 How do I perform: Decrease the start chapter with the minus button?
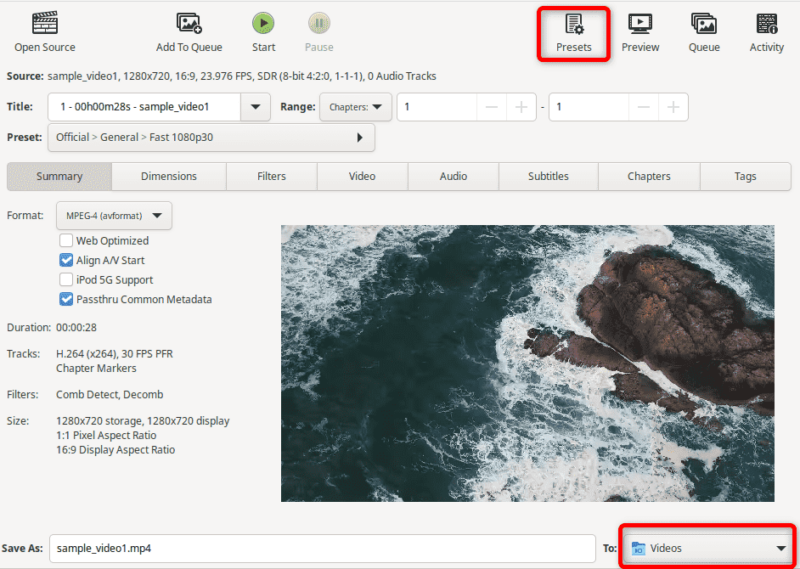coord(491,107)
